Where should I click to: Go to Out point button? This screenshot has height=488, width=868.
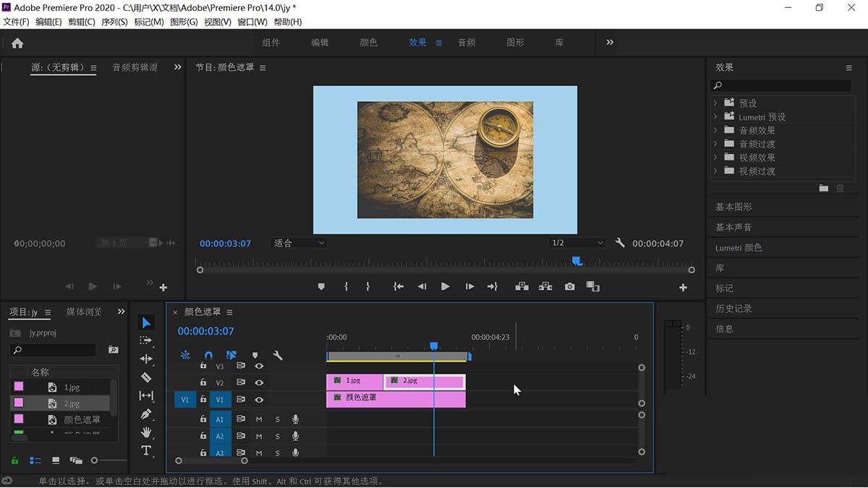click(x=493, y=287)
